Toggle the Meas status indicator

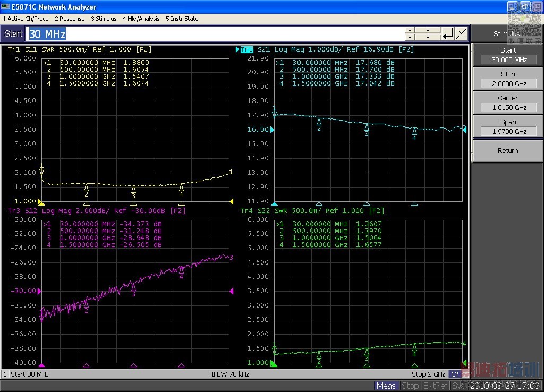pyautogui.click(x=386, y=386)
